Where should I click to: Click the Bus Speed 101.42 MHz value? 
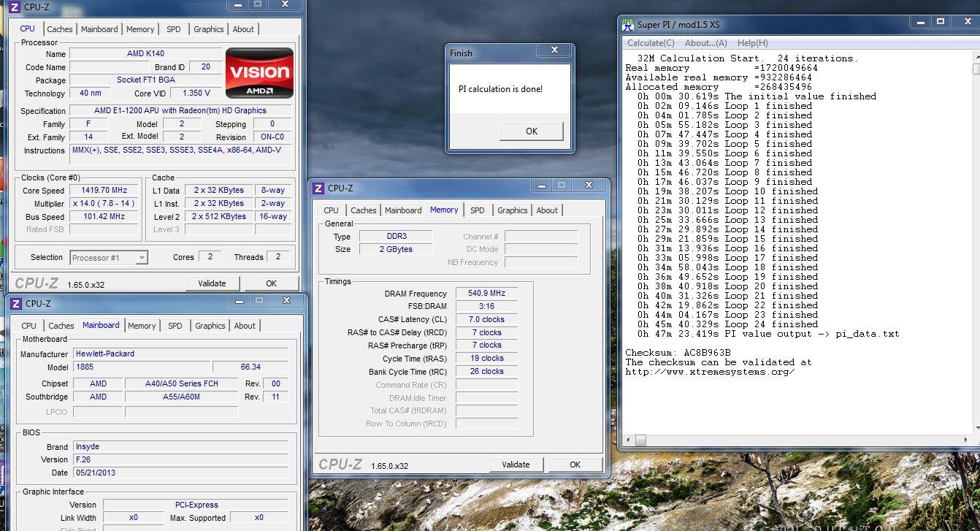click(104, 216)
